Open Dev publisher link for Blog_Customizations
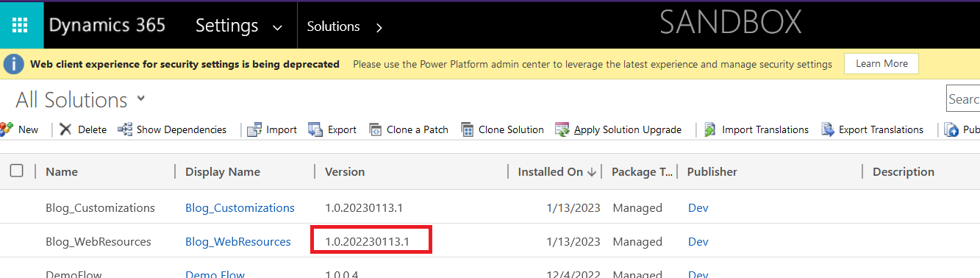The width and height of the screenshot is (980, 278). coord(698,208)
